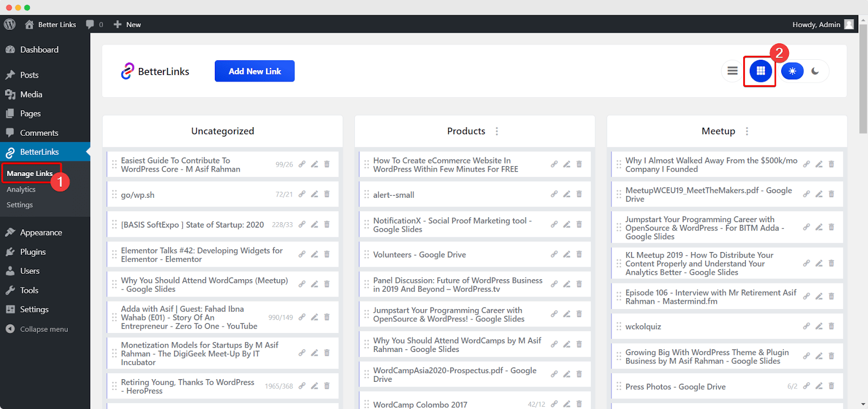Click the 72/21 click count
Image resolution: width=868 pixels, height=409 pixels.
[x=284, y=194]
